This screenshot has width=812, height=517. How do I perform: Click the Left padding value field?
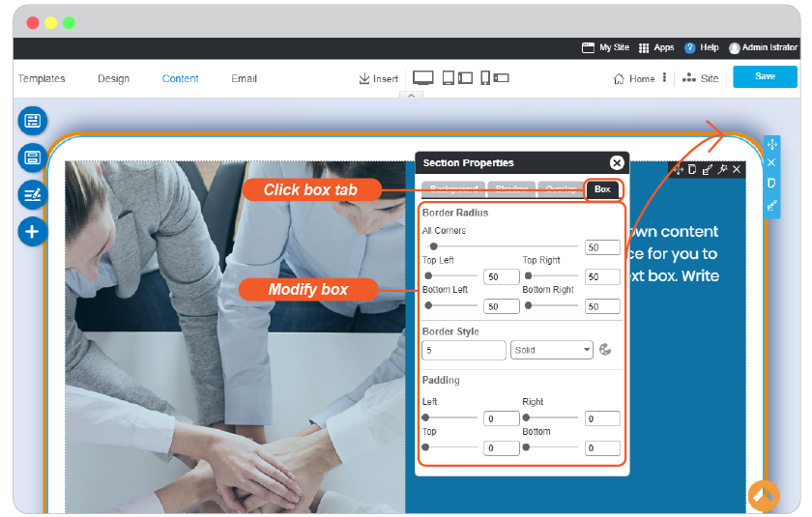coord(502,418)
